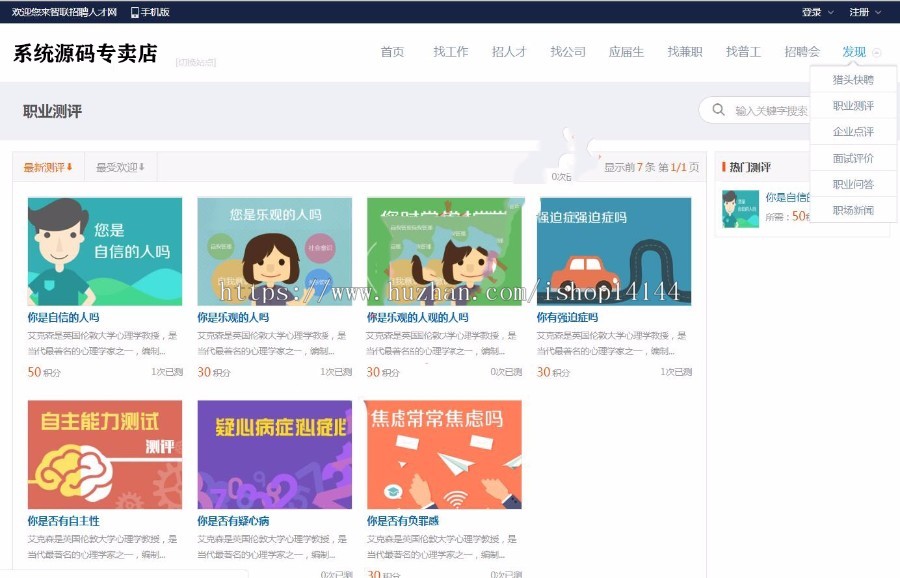Open the 找兼职 navigation item
This screenshot has height=578, width=900.
point(685,52)
